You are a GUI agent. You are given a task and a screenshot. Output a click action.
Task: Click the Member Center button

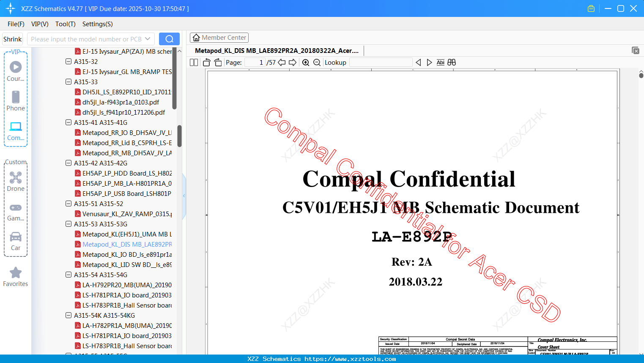(219, 38)
